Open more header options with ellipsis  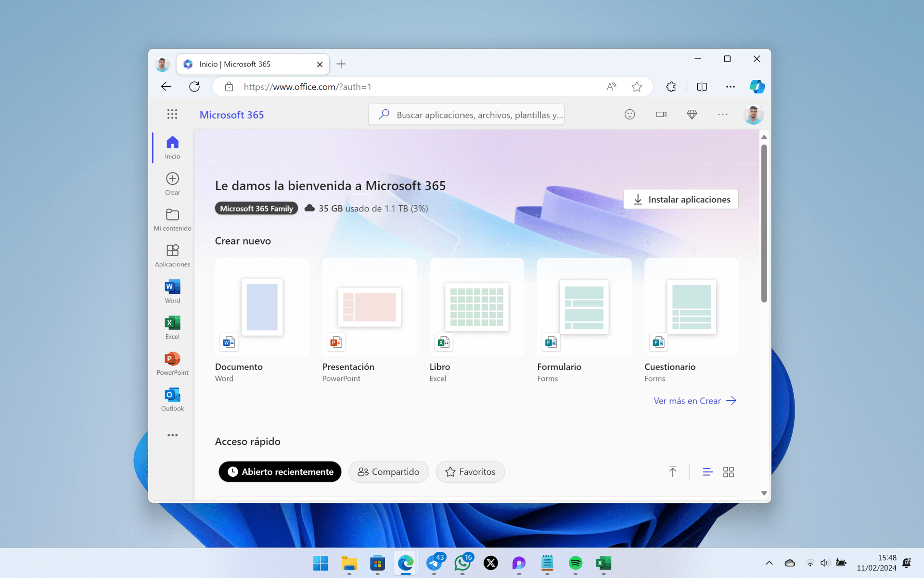point(722,114)
